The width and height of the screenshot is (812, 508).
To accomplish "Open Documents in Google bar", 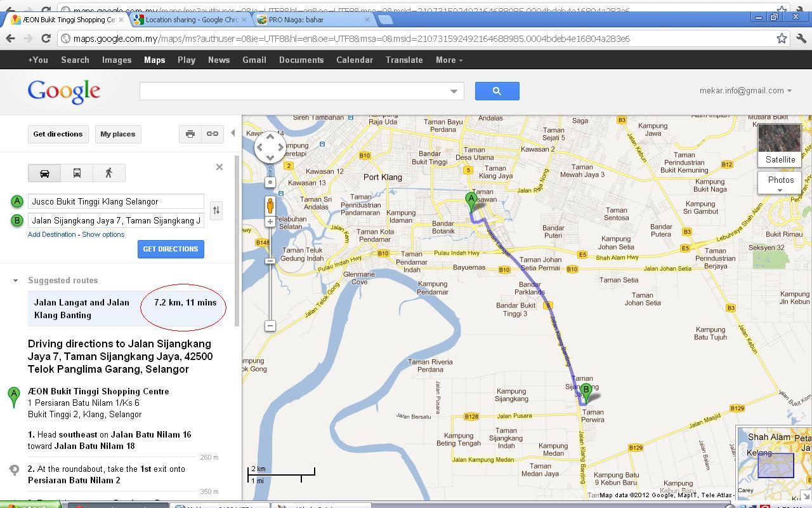I will pyautogui.click(x=301, y=60).
